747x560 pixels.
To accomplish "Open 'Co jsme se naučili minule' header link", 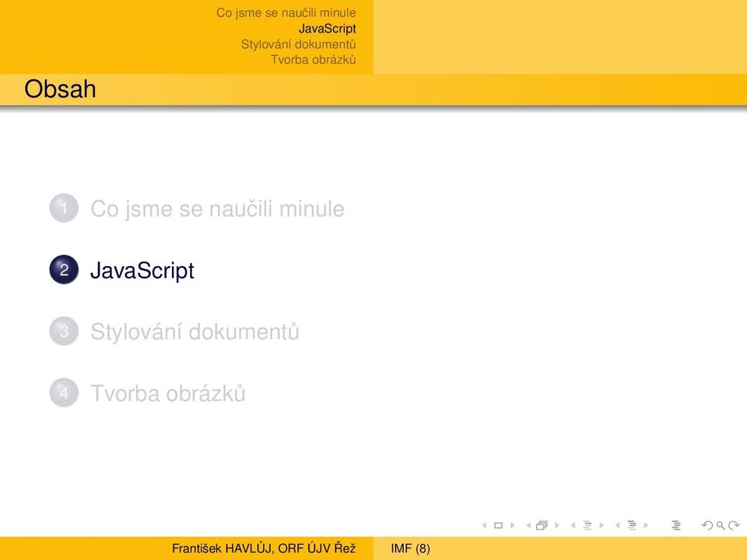I will coord(286,13).
